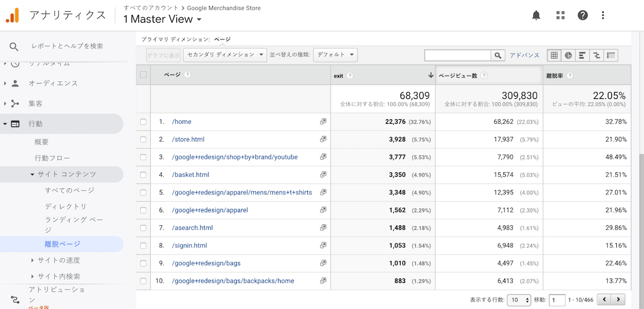Screen dimensions: 644x309
Task: Expand the 集客 section arrow
Action: (5, 103)
